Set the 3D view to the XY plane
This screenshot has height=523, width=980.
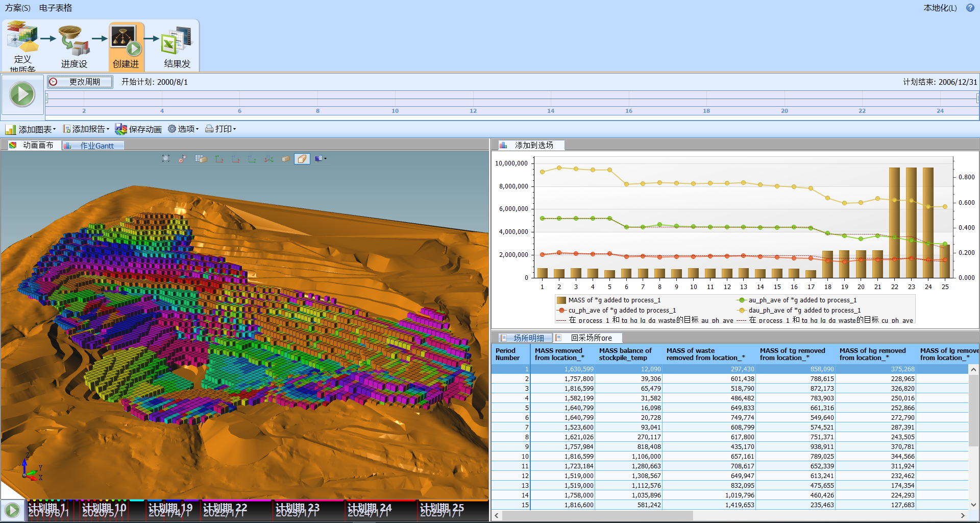coord(219,159)
